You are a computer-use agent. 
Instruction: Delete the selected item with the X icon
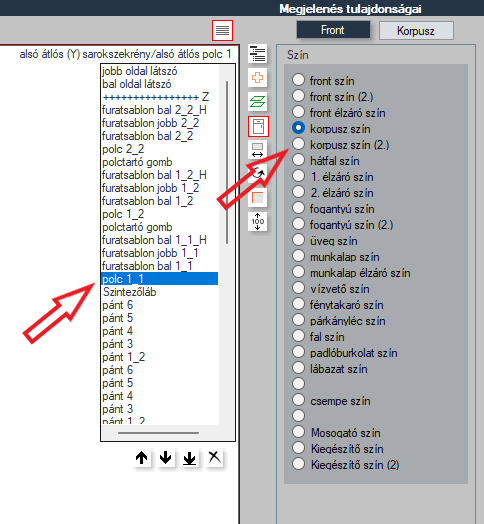click(x=214, y=457)
